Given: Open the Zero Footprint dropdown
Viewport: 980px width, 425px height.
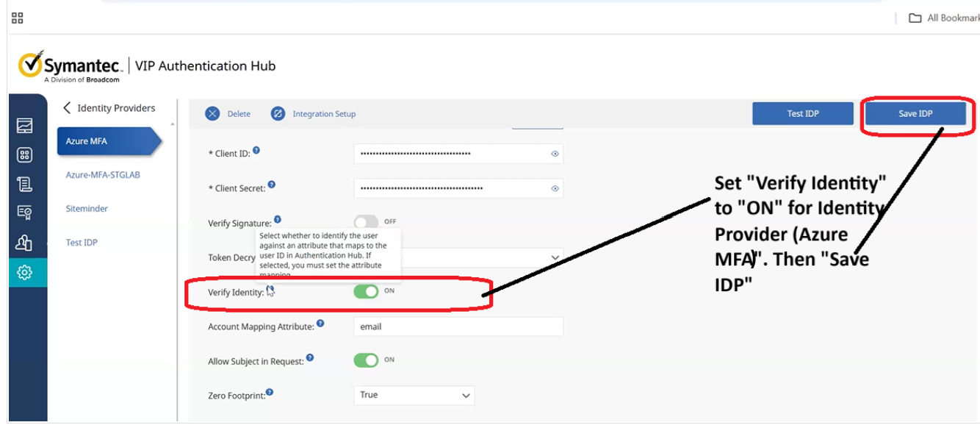Looking at the screenshot, I should 414,396.
